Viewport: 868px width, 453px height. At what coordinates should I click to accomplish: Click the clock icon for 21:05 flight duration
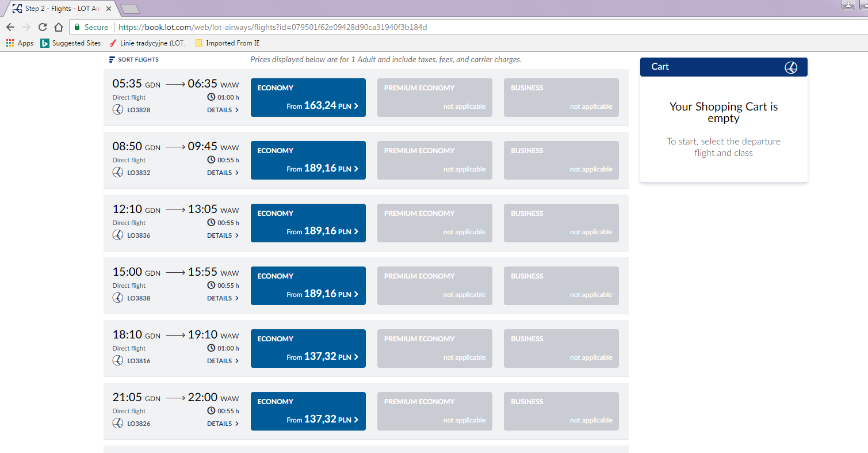pyautogui.click(x=211, y=411)
